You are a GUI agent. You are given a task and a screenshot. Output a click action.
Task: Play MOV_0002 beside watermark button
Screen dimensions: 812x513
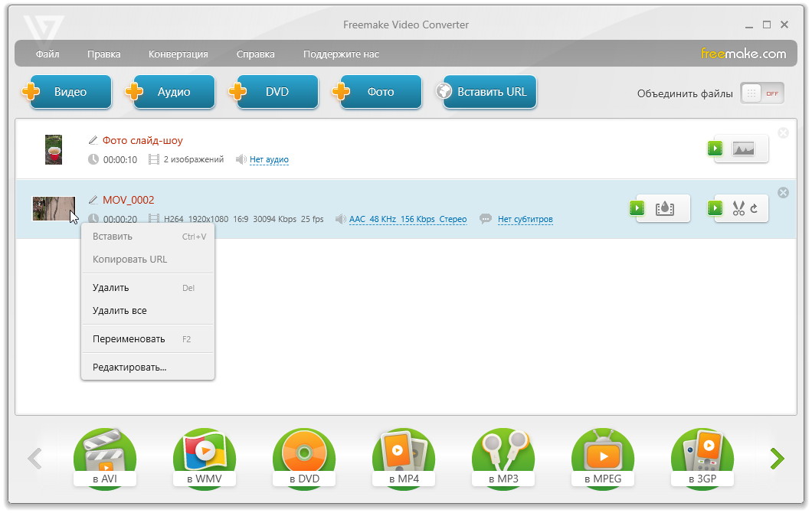pyautogui.click(x=637, y=208)
